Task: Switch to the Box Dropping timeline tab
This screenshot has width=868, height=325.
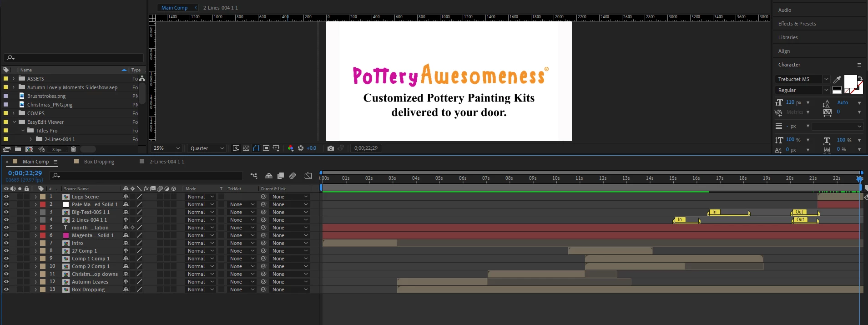Action: pyautogui.click(x=99, y=162)
